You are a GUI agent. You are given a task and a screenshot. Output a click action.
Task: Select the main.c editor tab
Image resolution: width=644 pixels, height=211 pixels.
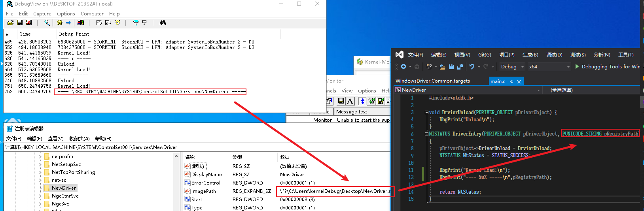pyautogui.click(x=498, y=81)
